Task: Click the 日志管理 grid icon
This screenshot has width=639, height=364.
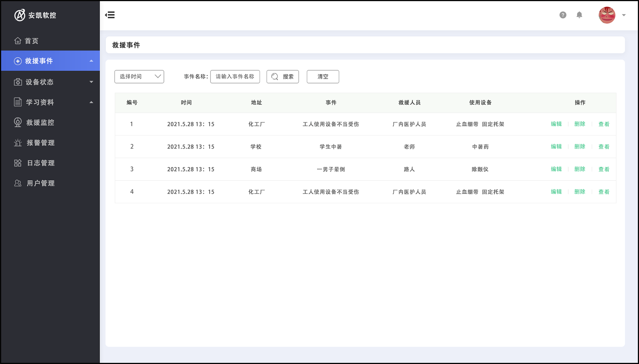Action: (18, 163)
